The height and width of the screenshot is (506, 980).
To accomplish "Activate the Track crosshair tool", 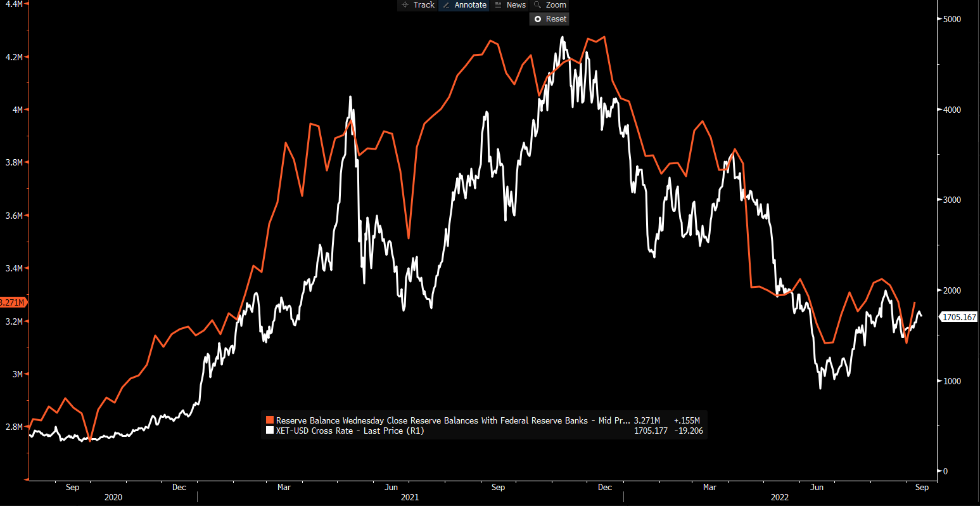I will [418, 5].
